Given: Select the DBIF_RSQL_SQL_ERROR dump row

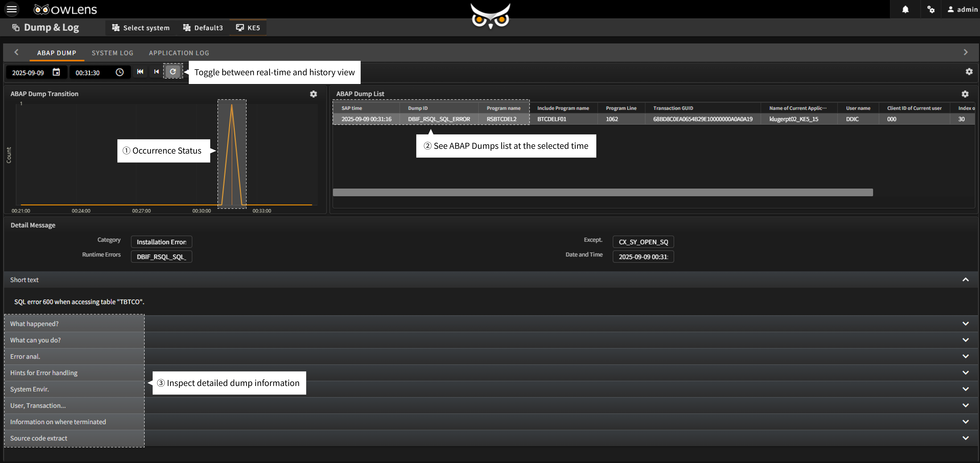Looking at the screenshot, I should (x=439, y=119).
